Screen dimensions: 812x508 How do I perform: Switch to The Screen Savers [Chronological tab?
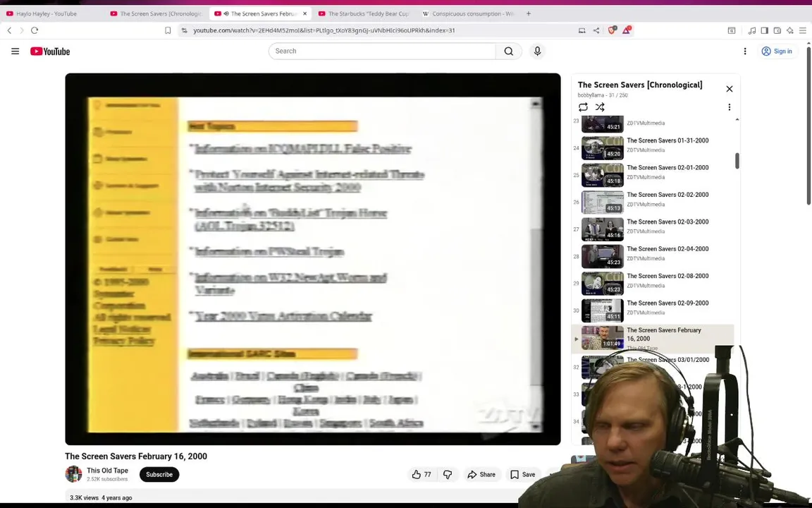(156, 13)
